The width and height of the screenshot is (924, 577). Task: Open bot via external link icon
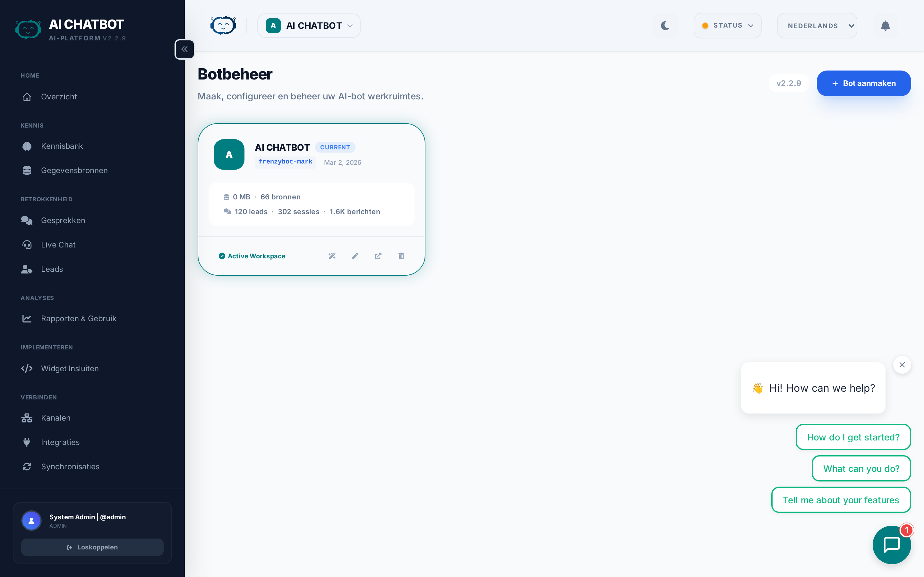[378, 256]
